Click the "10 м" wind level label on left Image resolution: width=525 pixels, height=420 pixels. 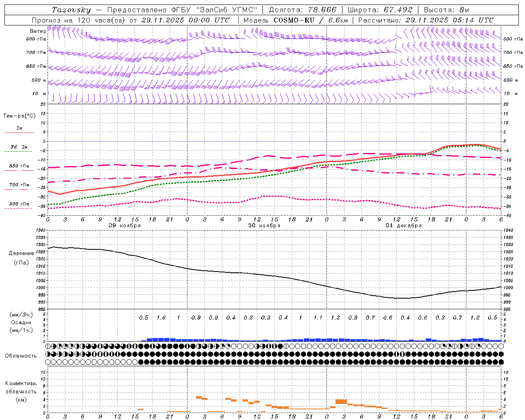click(39, 94)
